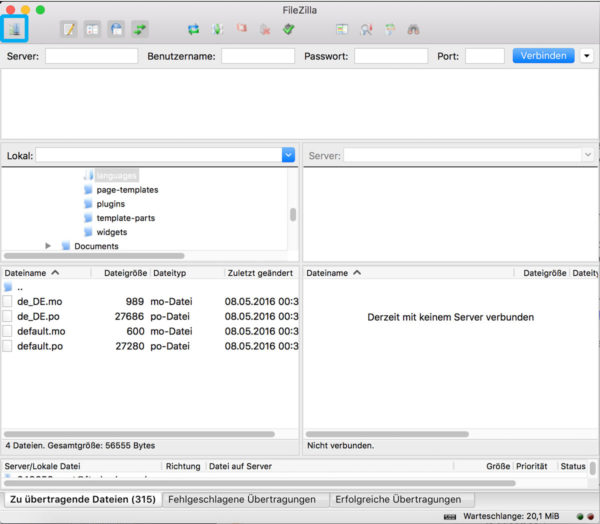Click the plugins folder icon
Screen dimensions: 600x524
point(88,204)
